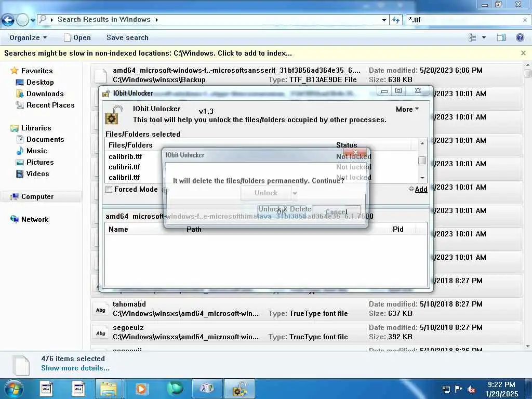Open the Music library
532x399 pixels.
36,151
